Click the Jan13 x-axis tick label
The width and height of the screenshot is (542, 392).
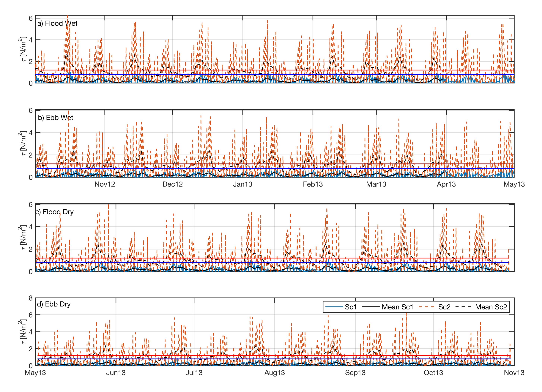tap(242, 184)
